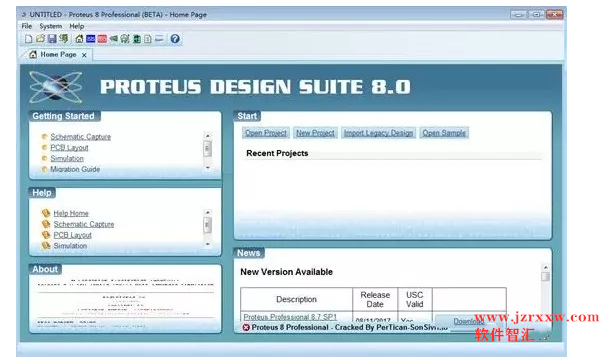Image resolution: width=603 pixels, height=362 pixels.
Task: Close the Home Page tab
Action: point(84,55)
